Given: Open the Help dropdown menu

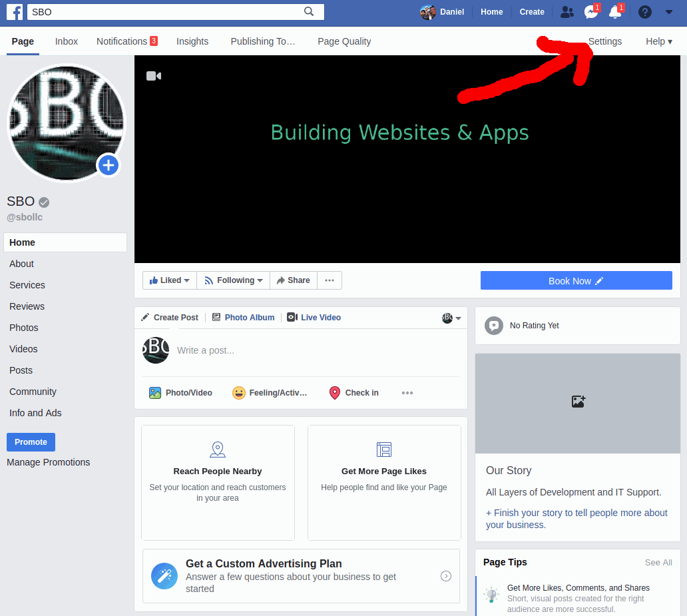Looking at the screenshot, I should coord(658,41).
